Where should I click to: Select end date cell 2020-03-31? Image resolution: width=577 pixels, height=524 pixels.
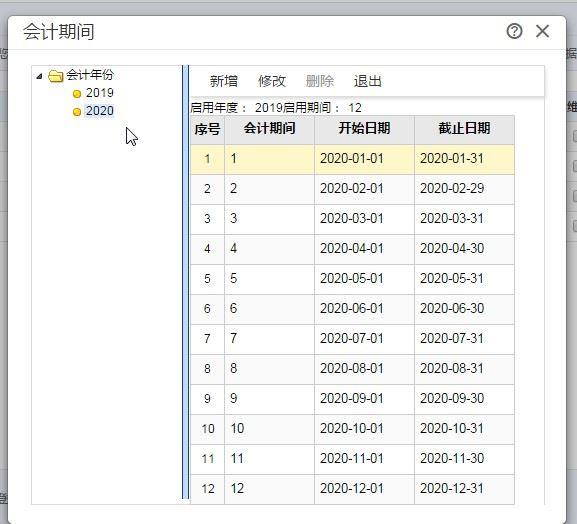pos(464,219)
